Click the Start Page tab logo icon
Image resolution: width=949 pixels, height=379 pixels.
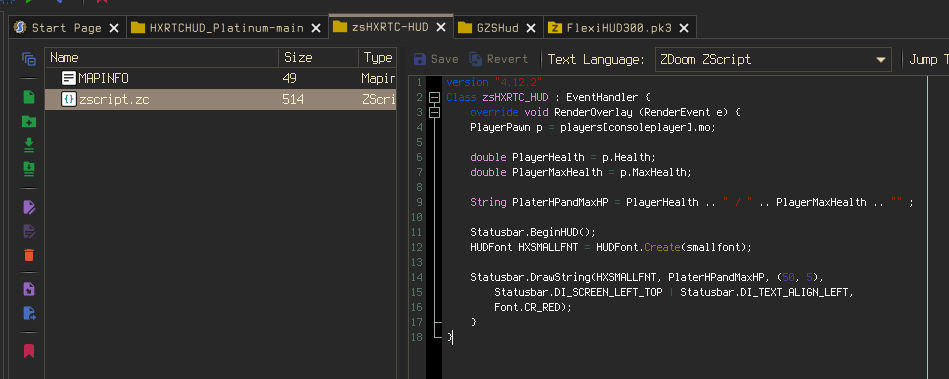[21, 28]
